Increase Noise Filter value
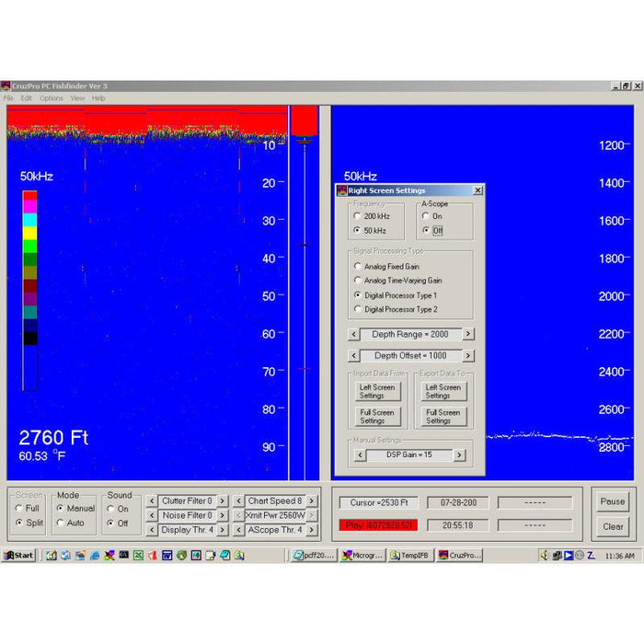 tap(223, 515)
